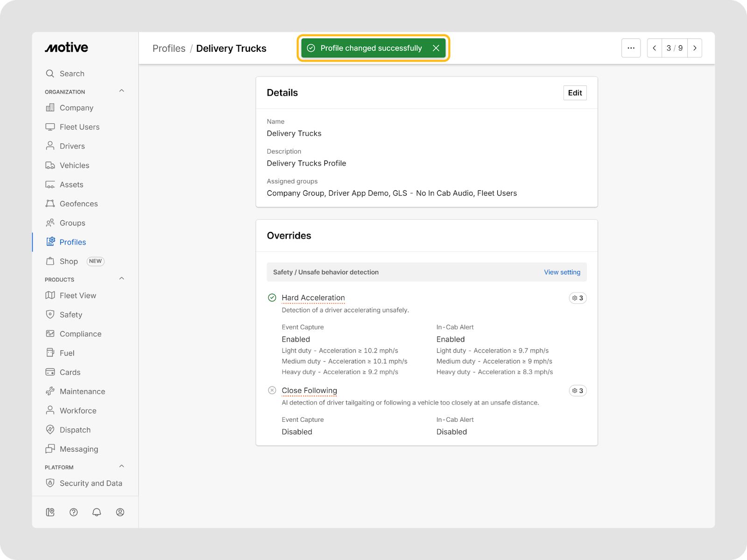The height and width of the screenshot is (560, 747).
Task: Collapse the Products sidebar section
Action: coord(121,279)
